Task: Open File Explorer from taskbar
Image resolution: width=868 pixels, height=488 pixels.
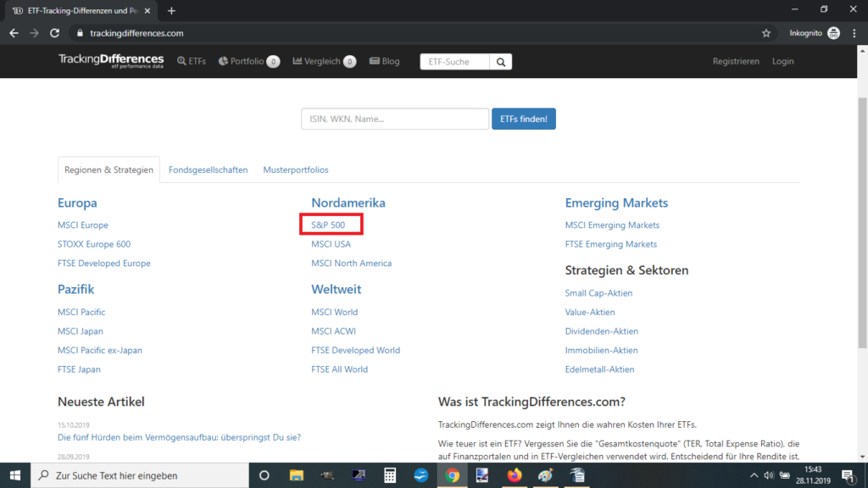Action: pos(296,475)
